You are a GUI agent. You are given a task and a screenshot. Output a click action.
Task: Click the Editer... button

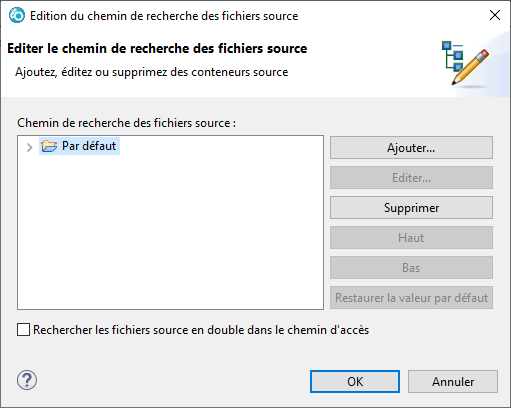[x=411, y=178]
